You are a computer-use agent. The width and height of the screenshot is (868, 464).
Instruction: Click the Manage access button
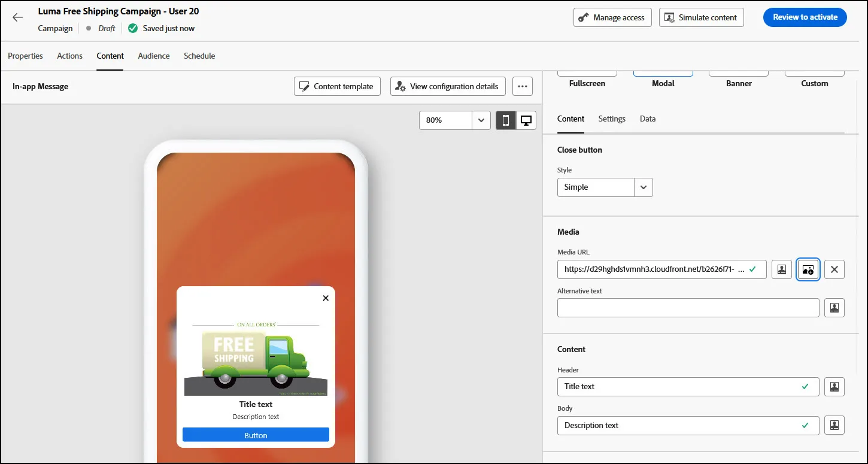click(x=612, y=17)
